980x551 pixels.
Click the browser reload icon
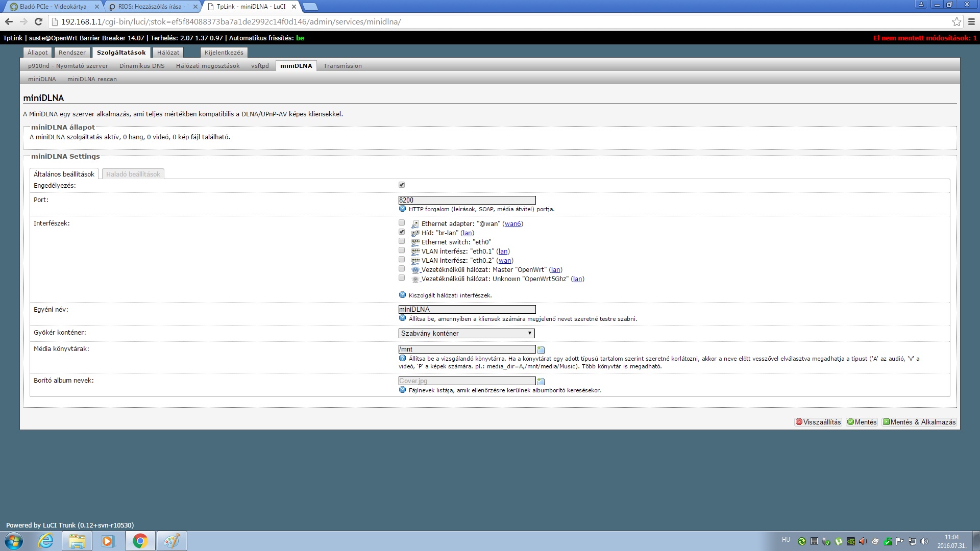pyautogui.click(x=38, y=21)
